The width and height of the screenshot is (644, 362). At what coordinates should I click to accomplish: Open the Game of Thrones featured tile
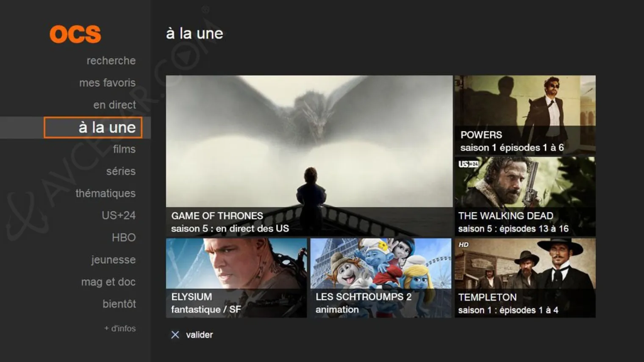coord(309,156)
